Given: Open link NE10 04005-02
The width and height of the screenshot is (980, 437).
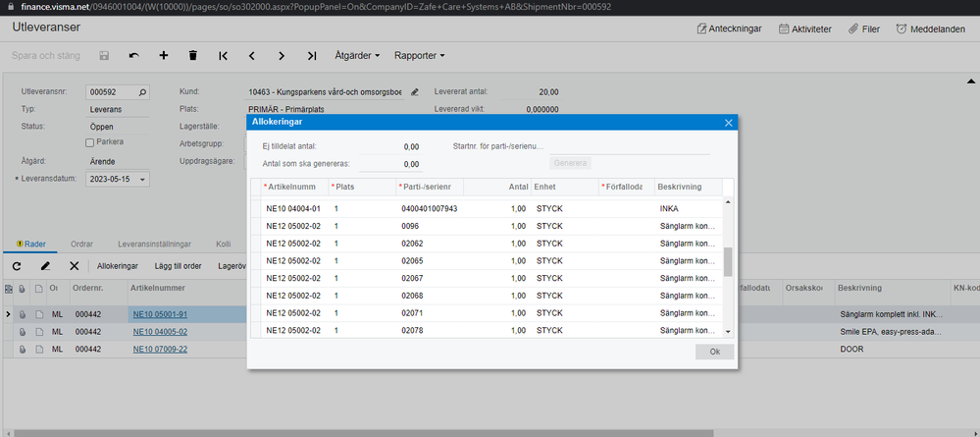Looking at the screenshot, I should pyautogui.click(x=160, y=332).
